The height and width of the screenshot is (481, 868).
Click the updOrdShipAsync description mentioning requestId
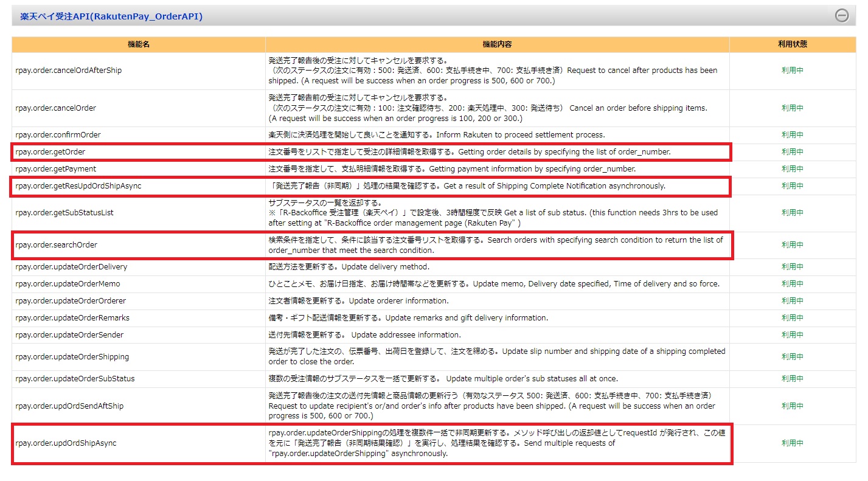coord(497,443)
